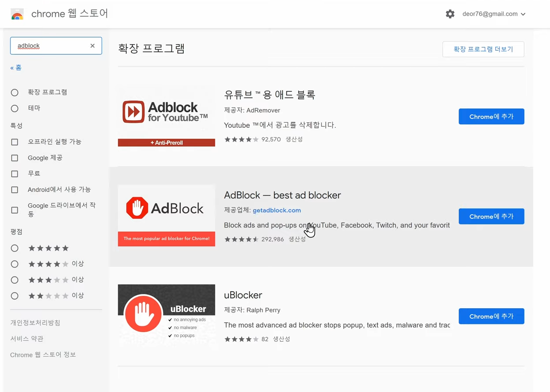
Task: Click 제공자: Ralph Perry text
Action: click(x=252, y=310)
